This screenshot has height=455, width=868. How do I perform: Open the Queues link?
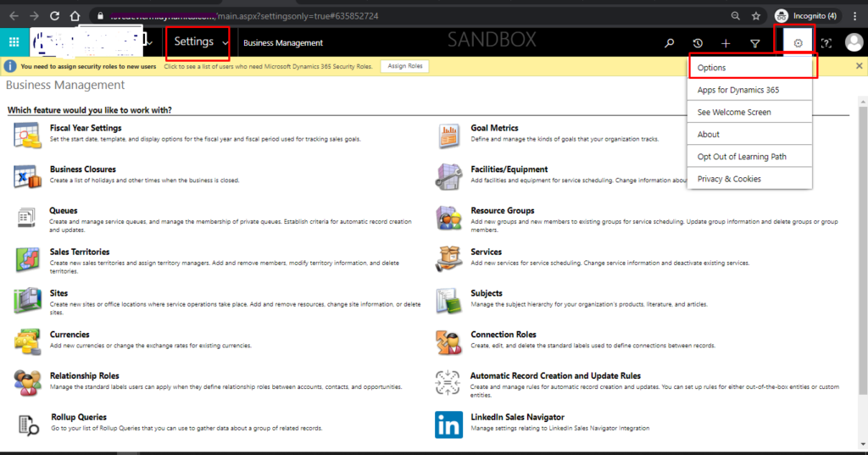(63, 211)
